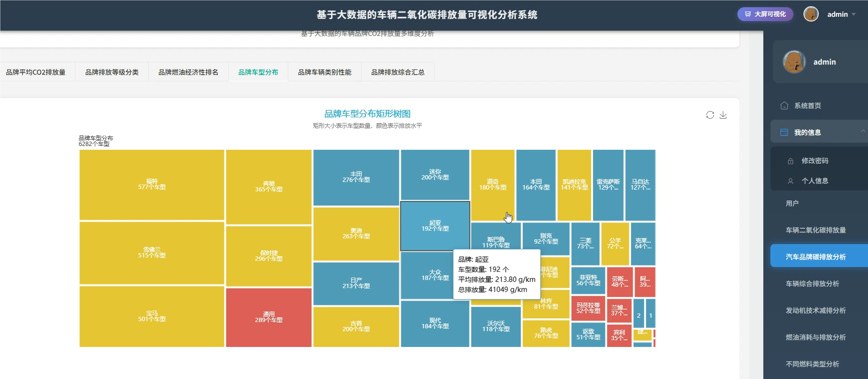Image resolution: width=868 pixels, height=379 pixels.
Task: Open the 大屏可视化 big-screen view
Action: (x=765, y=14)
